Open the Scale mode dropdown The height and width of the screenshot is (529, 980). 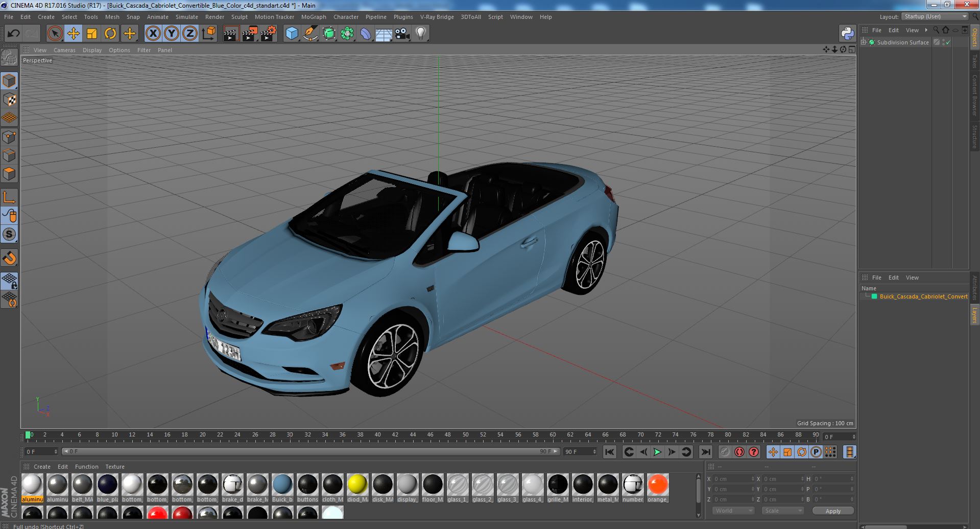click(782, 511)
